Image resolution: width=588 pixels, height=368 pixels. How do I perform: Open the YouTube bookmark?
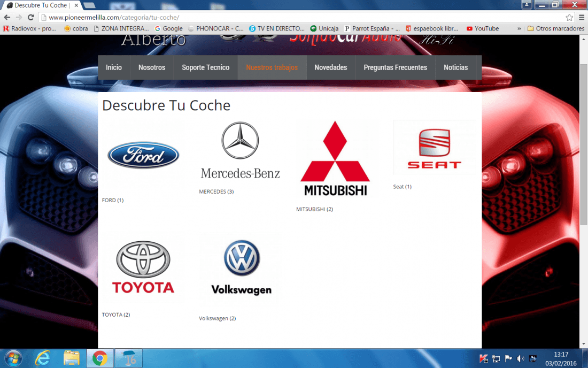pyautogui.click(x=483, y=28)
